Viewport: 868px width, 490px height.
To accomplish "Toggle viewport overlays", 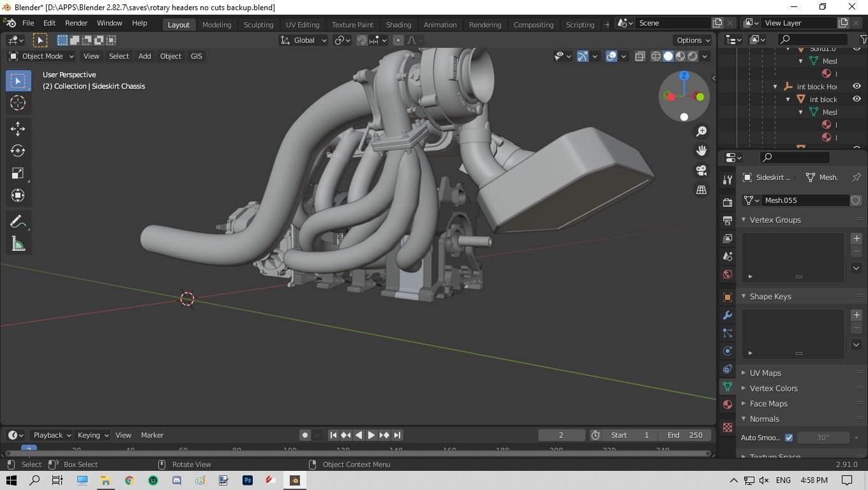I will [x=611, y=56].
